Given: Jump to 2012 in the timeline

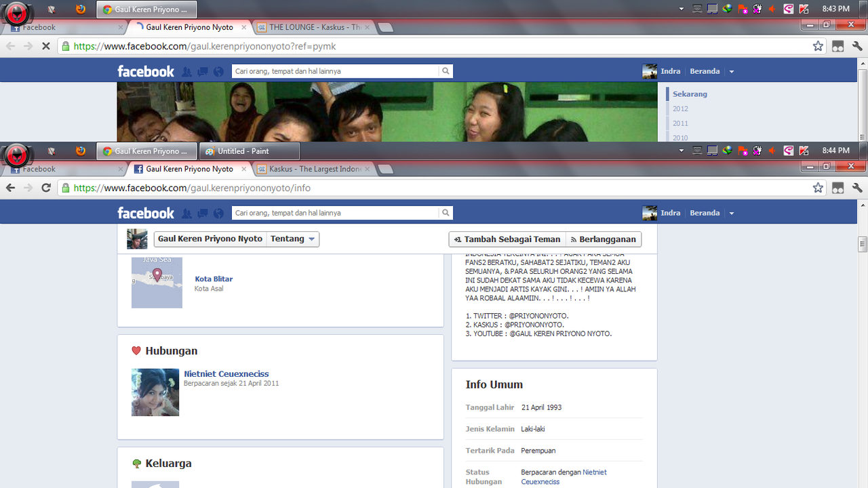Looking at the screenshot, I should tap(680, 108).
